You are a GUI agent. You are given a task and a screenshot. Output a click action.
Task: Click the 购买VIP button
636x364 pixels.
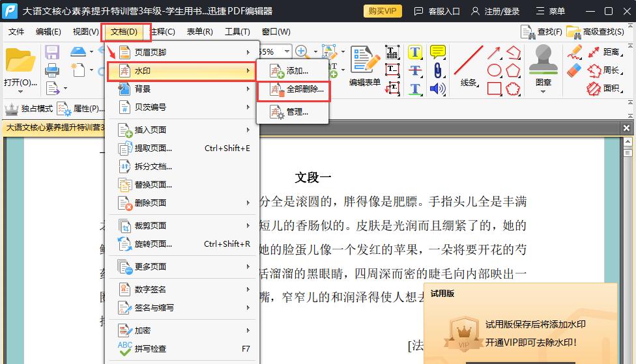point(383,11)
